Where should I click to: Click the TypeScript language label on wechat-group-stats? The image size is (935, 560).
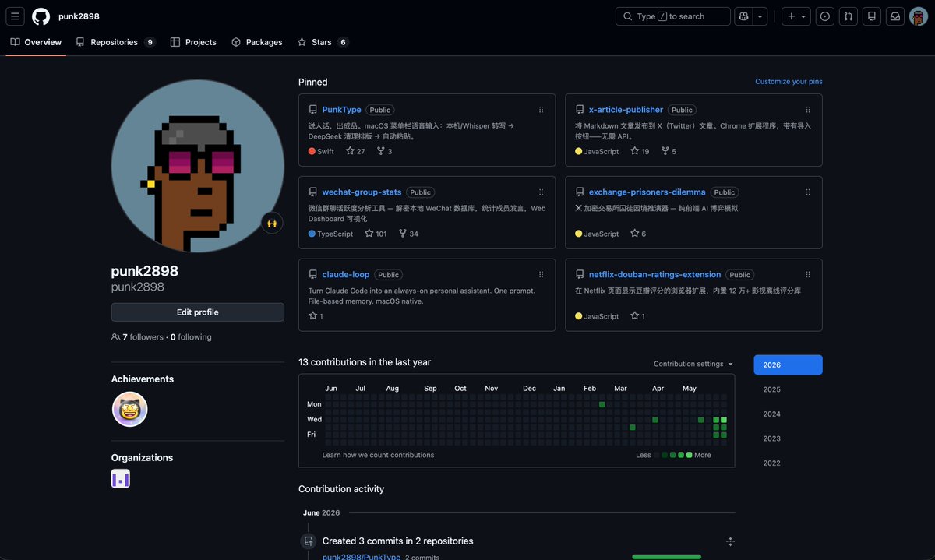[330, 234]
